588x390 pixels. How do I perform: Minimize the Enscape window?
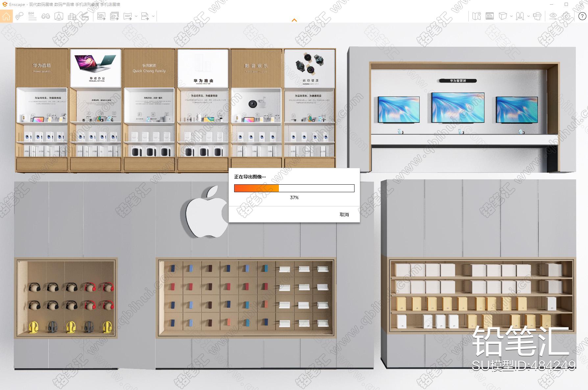pos(551,4)
